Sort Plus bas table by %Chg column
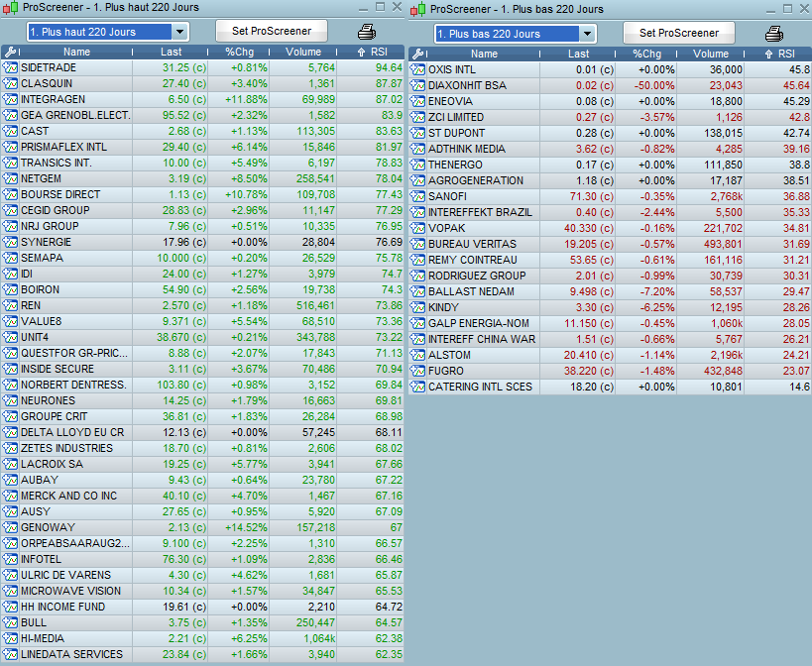The height and width of the screenshot is (666, 812). [x=646, y=54]
